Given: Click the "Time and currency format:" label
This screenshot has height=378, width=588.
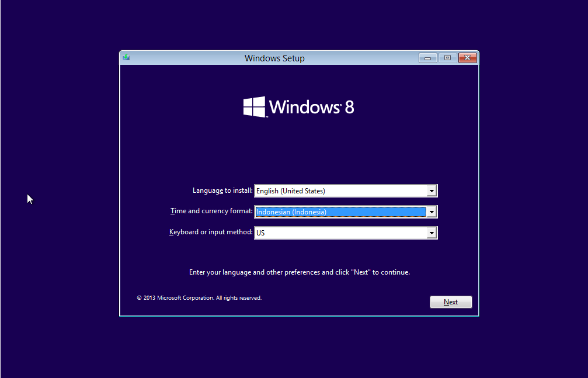Looking at the screenshot, I should (211, 211).
